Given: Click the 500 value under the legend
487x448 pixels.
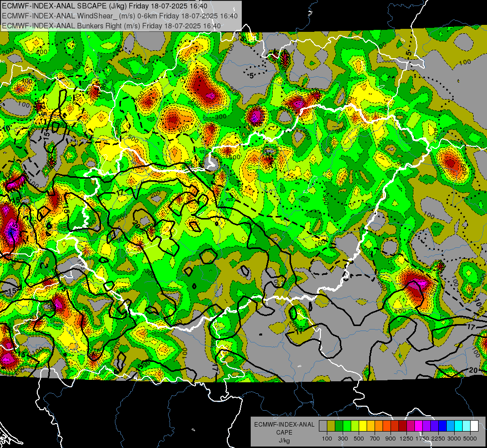Looking at the screenshot, I should click(359, 439).
